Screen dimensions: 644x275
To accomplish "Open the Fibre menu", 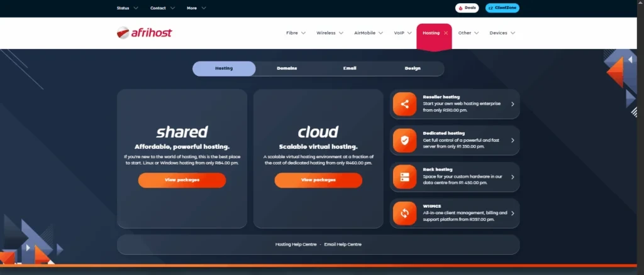I will pos(296,33).
